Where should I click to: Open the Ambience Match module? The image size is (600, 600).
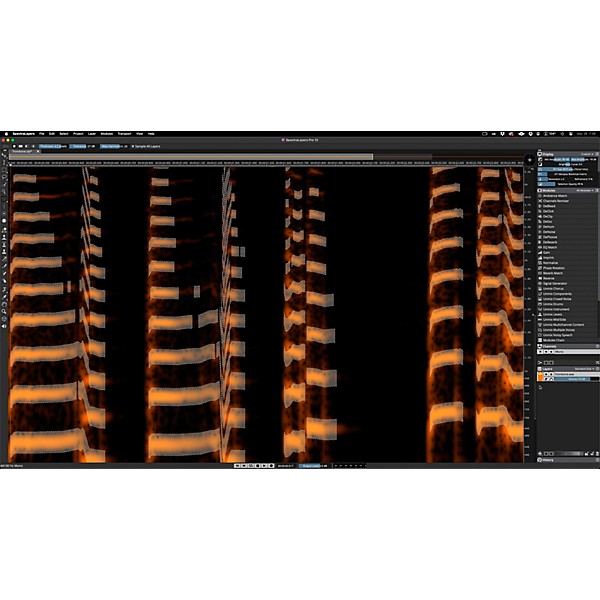555,196
